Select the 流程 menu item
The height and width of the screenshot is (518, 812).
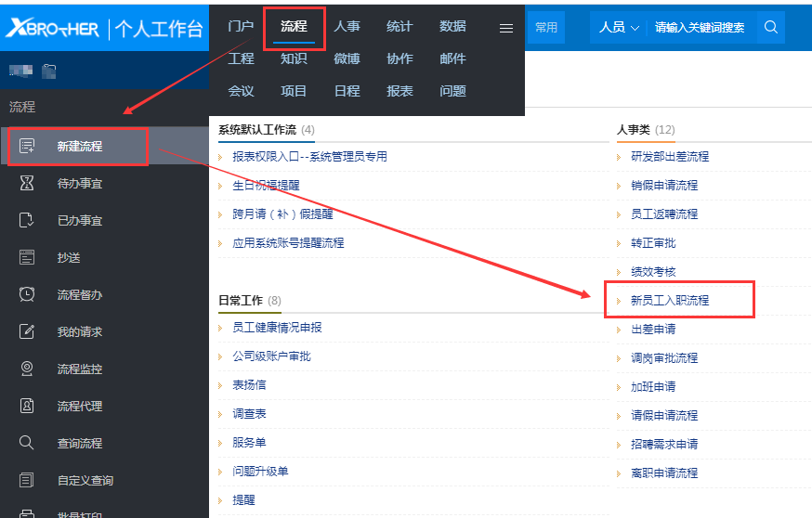(x=294, y=27)
